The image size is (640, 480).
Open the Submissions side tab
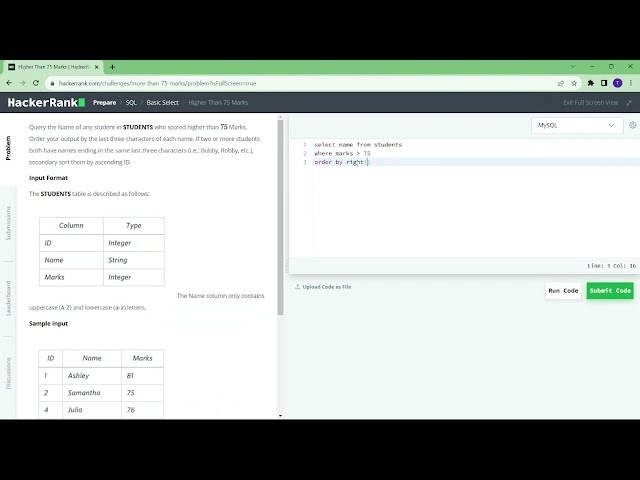[8, 223]
